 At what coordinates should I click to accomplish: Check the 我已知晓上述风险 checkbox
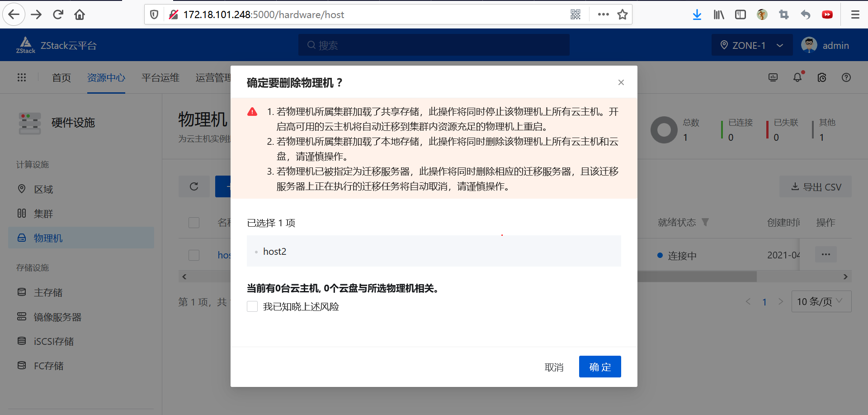(x=252, y=306)
